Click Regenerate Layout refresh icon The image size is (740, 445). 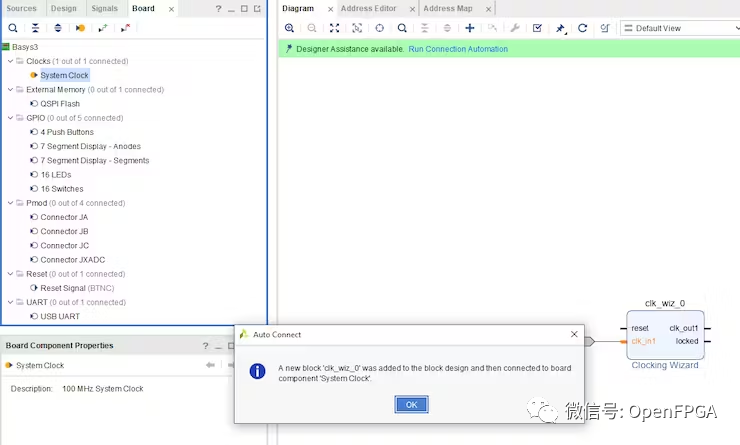pos(582,28)
